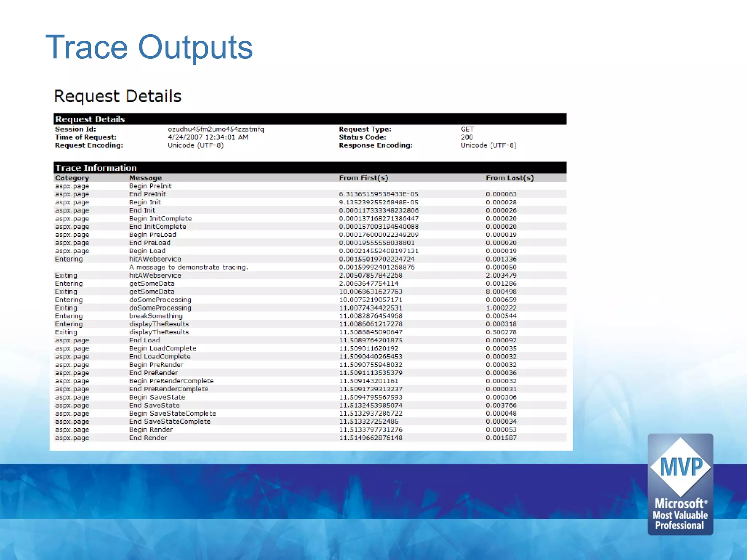Click the Time of Request date value
This screenshot has width=747, height=560.
(208, 137)
